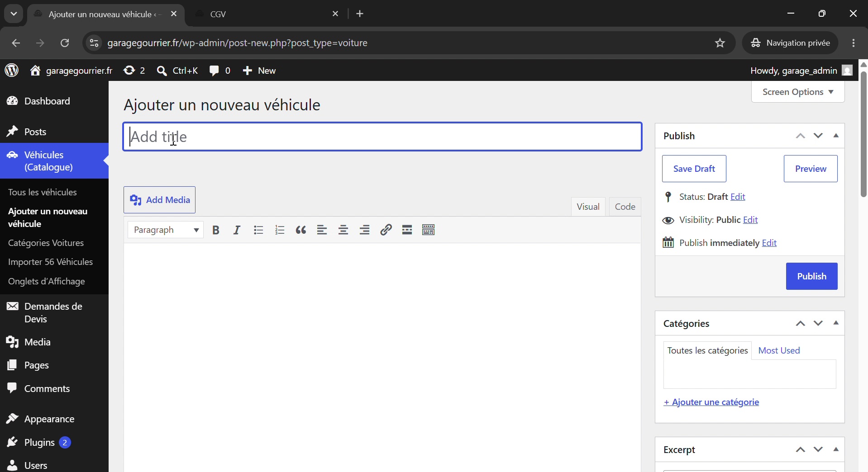The height and width of the screenshot is (472, 868).
Task: Move Publish box down
Action: click(x=818, y=136)
